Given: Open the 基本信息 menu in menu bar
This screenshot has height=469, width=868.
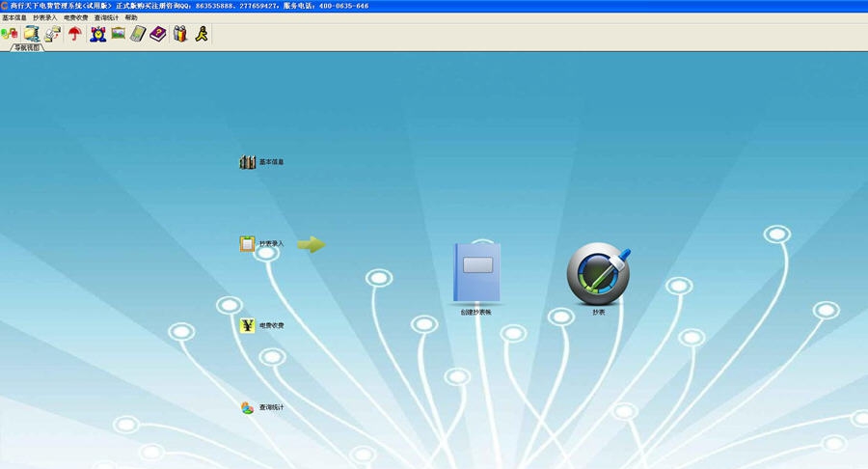Looking at the screenshot, I should [x=14, y=17].
